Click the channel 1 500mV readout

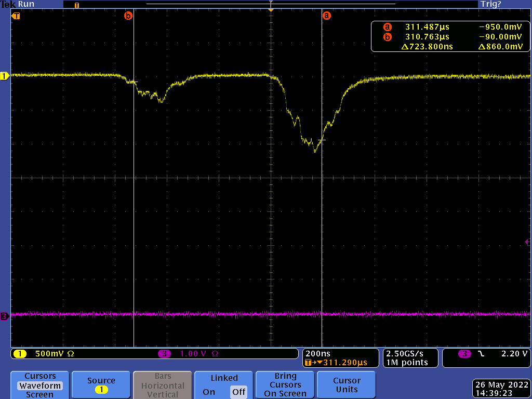[47, 354]
